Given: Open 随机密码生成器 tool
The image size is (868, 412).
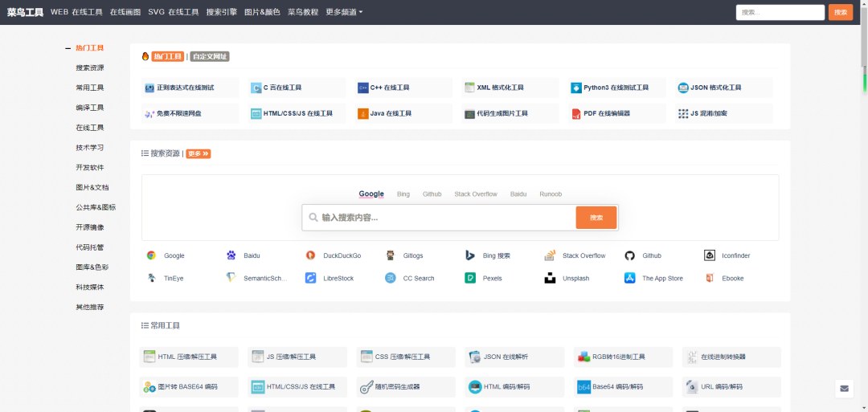Looking at the screenshot, I should tap(407, 386).
